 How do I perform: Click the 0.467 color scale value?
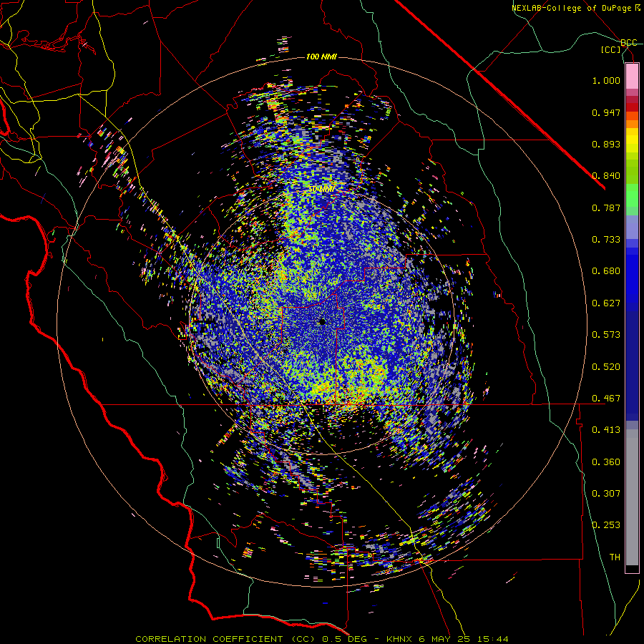(x=606, y=399)
